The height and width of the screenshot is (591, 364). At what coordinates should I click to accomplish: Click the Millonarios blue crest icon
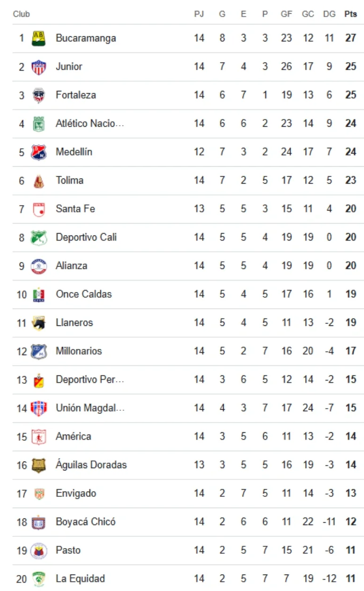pyautogui.click(x=39, y=351)
